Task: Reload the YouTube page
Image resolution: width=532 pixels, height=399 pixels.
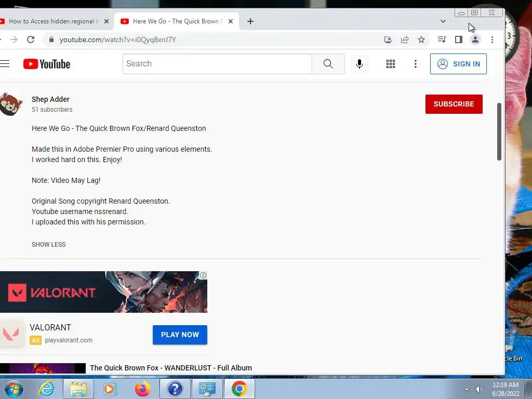Action: 31,39
